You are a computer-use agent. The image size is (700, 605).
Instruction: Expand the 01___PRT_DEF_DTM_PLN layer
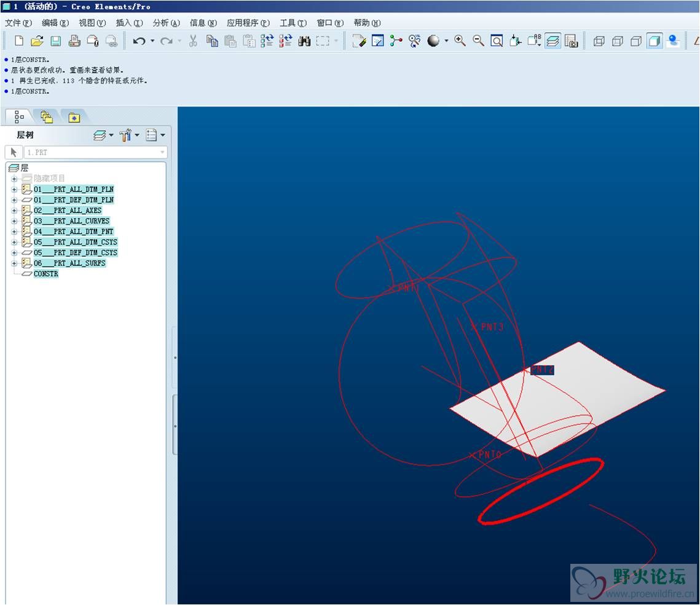coord(14,200)
